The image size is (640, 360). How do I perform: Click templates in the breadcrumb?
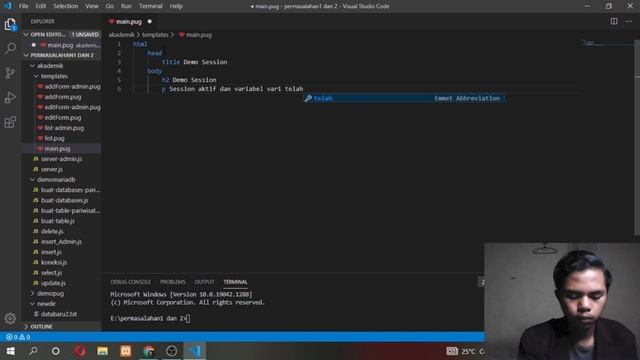(155, 35)
